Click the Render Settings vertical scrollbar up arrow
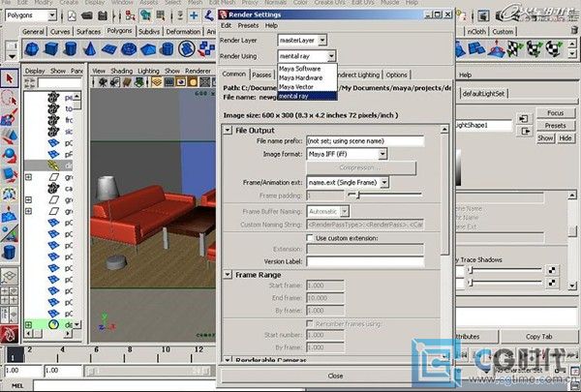581x392 pixels. (x=444, y=130)
